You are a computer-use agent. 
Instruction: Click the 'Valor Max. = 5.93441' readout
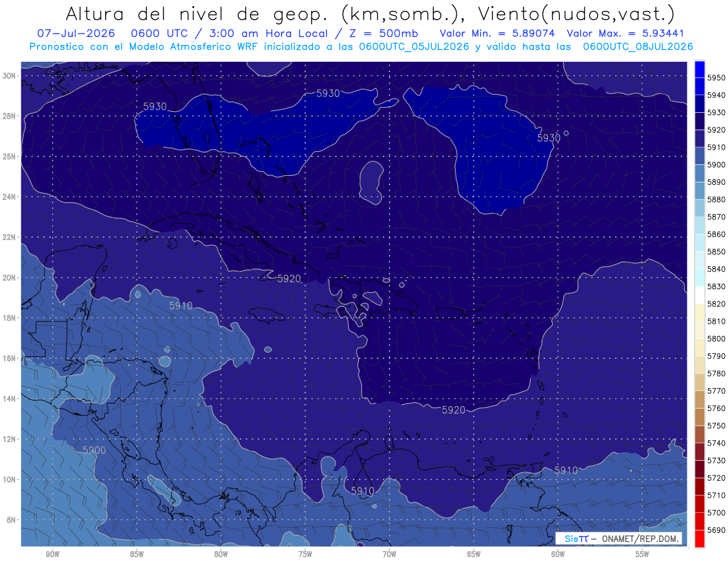pos(627,33)
